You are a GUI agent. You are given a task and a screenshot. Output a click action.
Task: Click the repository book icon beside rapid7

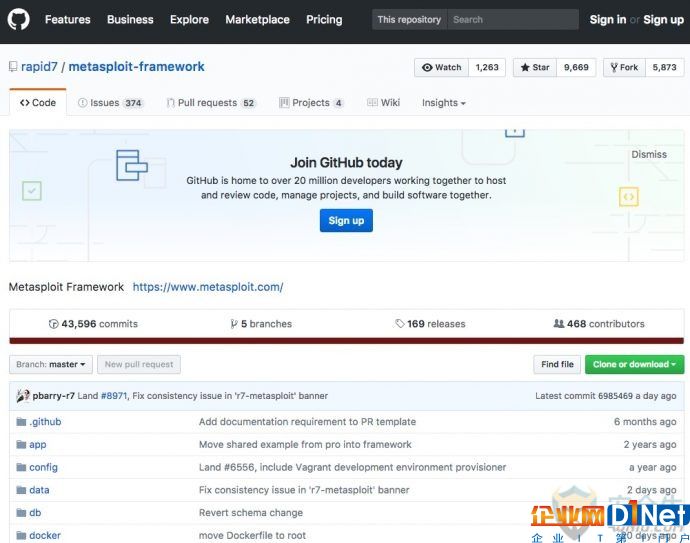pyautogui.click(x=13, y=67)
